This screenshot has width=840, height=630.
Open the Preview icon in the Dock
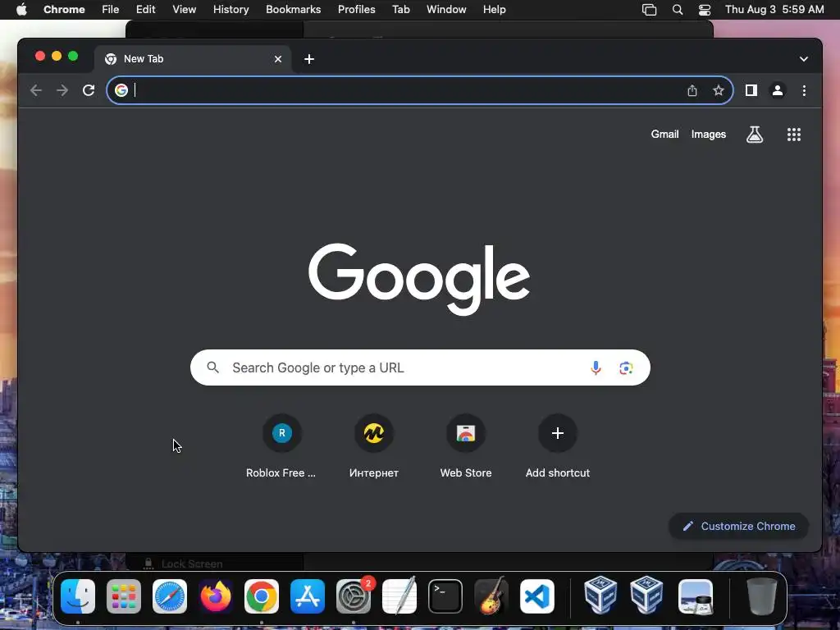[696, 596]
